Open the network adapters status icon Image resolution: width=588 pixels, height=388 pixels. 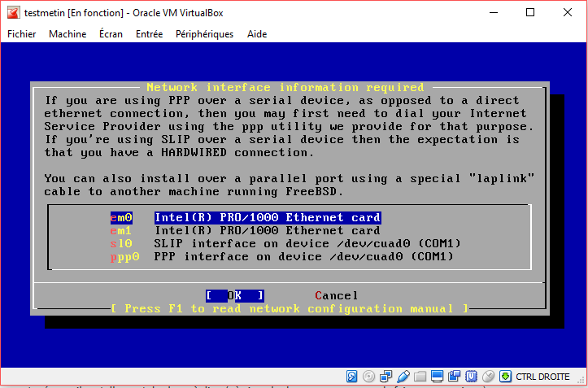click(385, 376)
